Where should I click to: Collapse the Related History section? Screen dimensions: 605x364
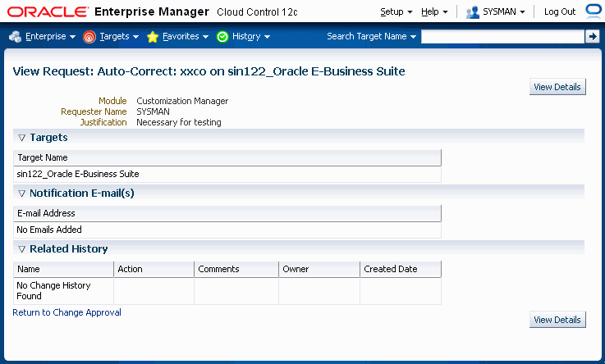point(21,249)
